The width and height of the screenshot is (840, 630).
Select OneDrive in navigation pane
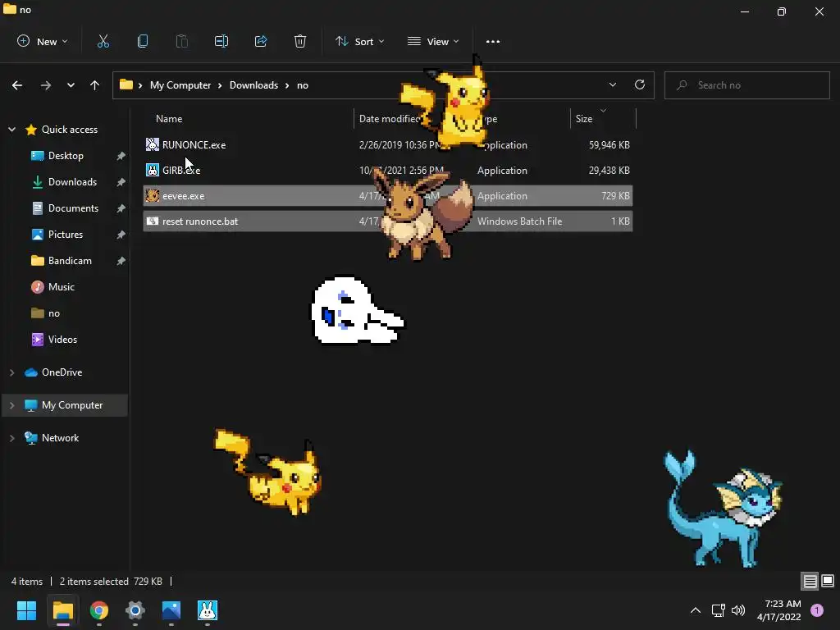pos(62,372)
